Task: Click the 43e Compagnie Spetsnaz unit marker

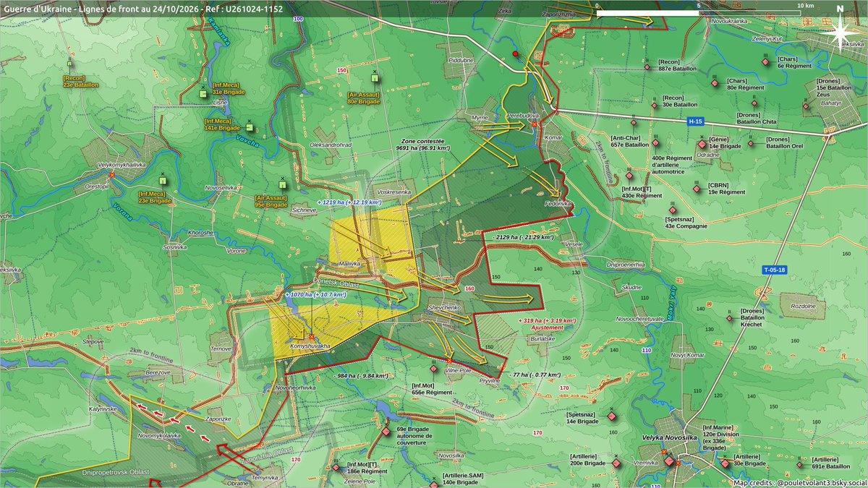Action: 673,211
